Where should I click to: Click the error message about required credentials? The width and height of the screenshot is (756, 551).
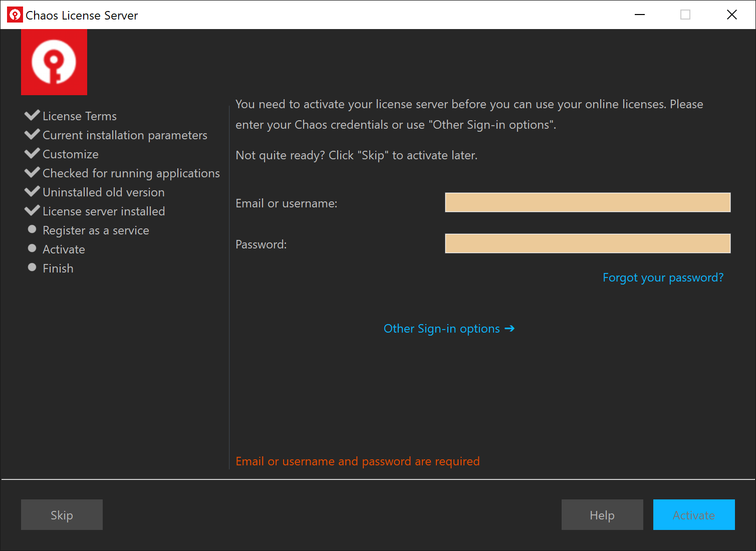[357, 461]
